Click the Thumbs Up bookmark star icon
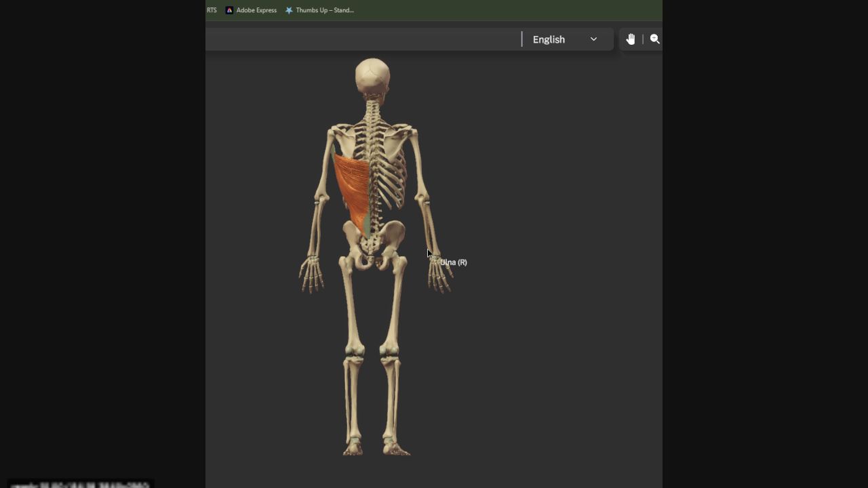This screenshot has height=488, width=868. pos(289,10)
